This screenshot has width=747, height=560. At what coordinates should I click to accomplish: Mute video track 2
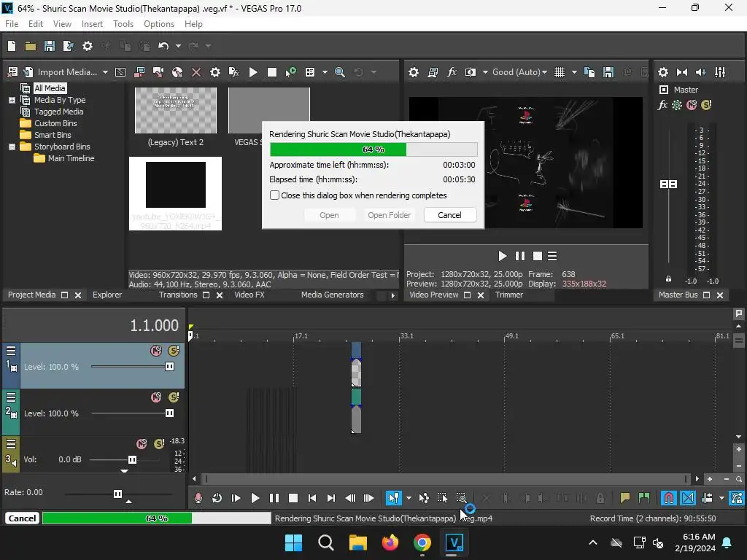156,397
